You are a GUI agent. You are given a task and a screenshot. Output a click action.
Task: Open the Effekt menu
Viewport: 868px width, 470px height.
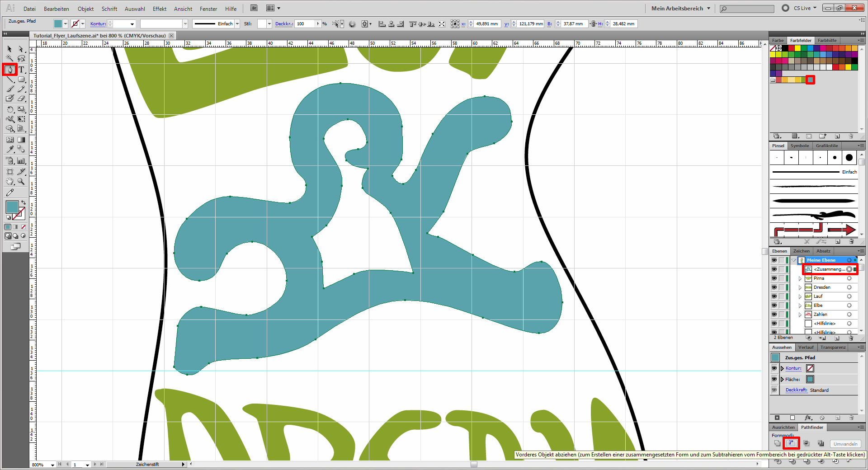[x=159, y=9]
